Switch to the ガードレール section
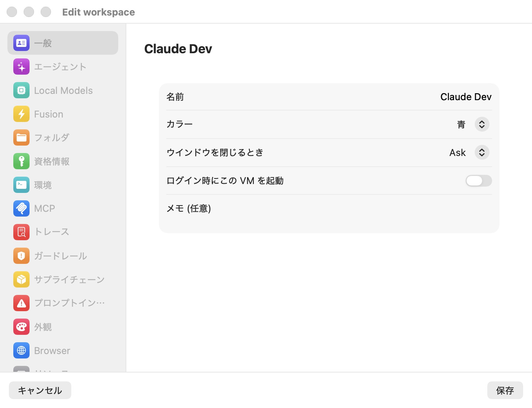The image size is (532, 408). coord(63,256)
